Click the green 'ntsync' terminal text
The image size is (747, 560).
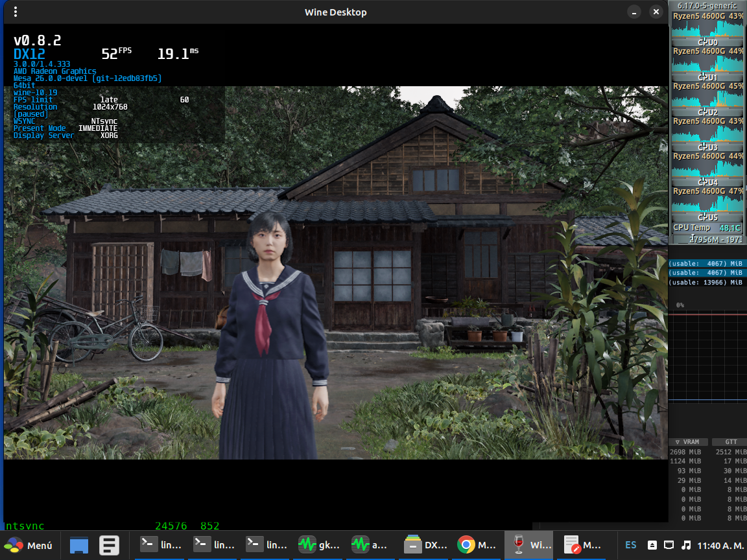point(25,526)
